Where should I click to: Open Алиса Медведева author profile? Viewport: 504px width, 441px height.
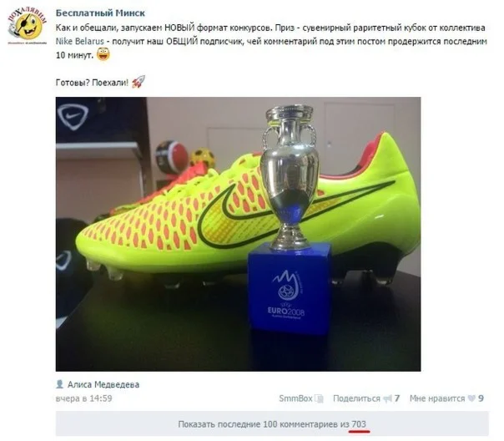[x=103, y=384]
